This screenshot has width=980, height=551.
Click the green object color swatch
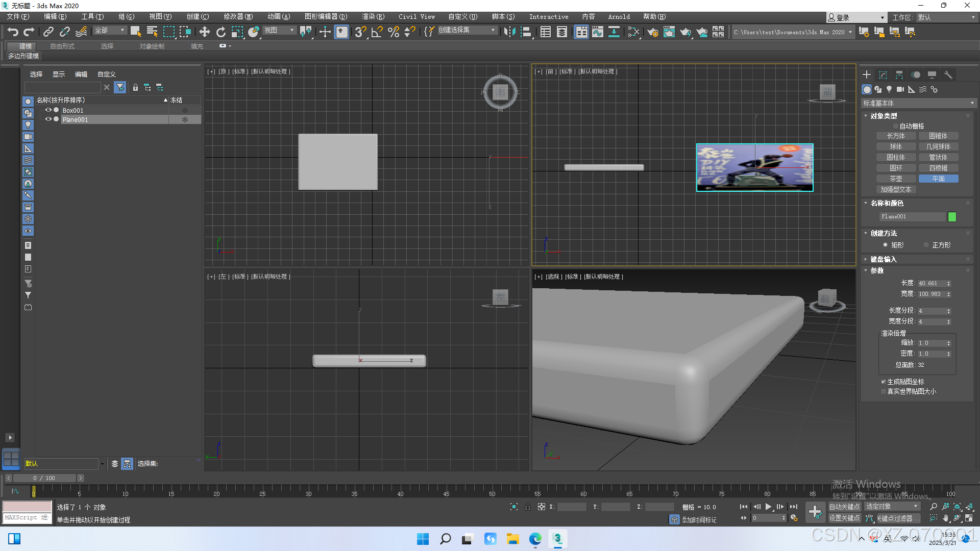[x=952, y=217]
